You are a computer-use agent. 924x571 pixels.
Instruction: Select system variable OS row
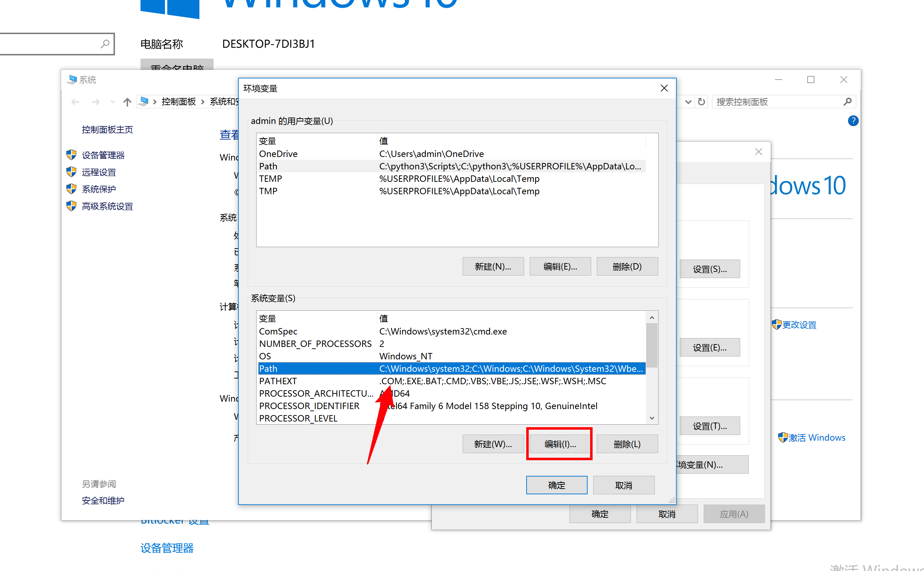(x=451, y=356)
